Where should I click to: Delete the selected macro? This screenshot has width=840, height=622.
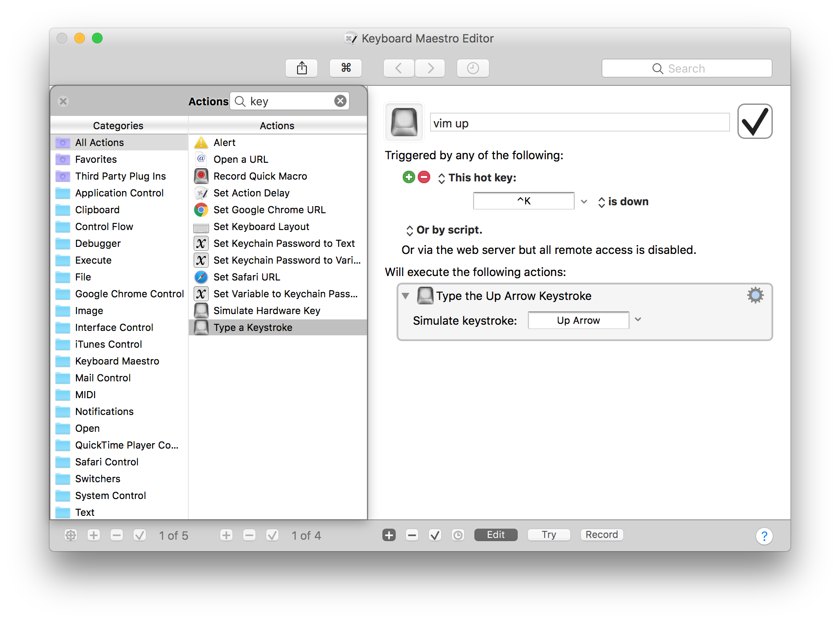point(249,535)
